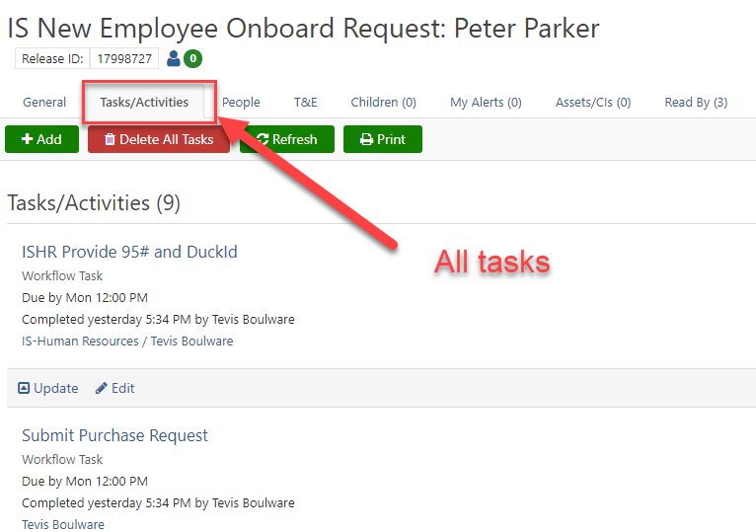Go to the Assets/CIs (0) tab
This screenshot has height=532, width=756.
[x=593, y=103]
